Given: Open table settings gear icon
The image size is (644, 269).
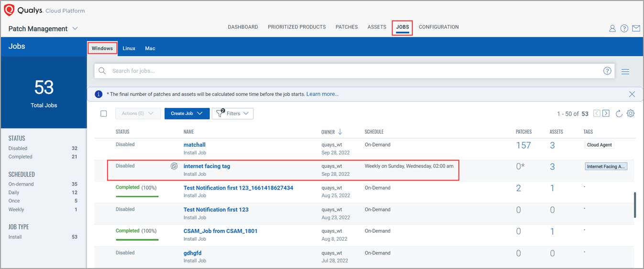Looking at the screenshot, I should tap(631, 113).
